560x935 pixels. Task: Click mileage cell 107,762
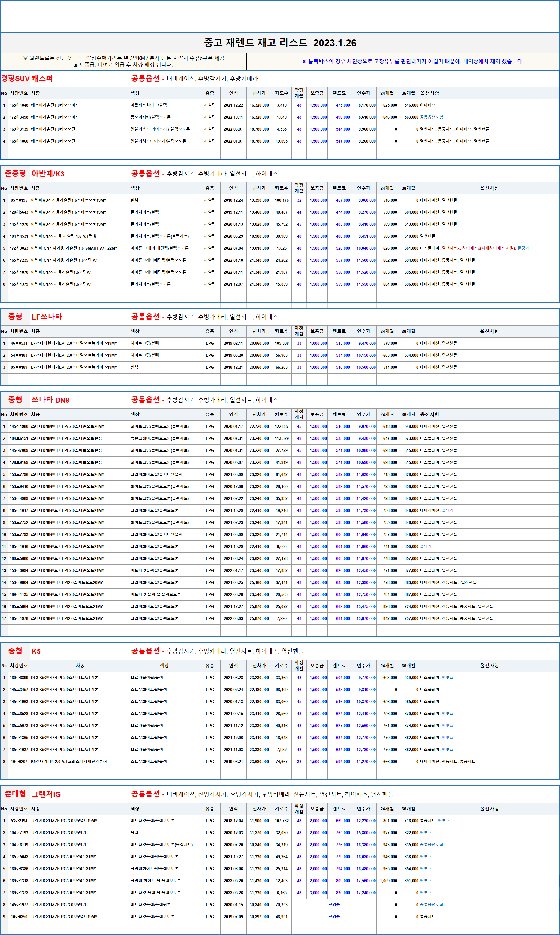282,821
